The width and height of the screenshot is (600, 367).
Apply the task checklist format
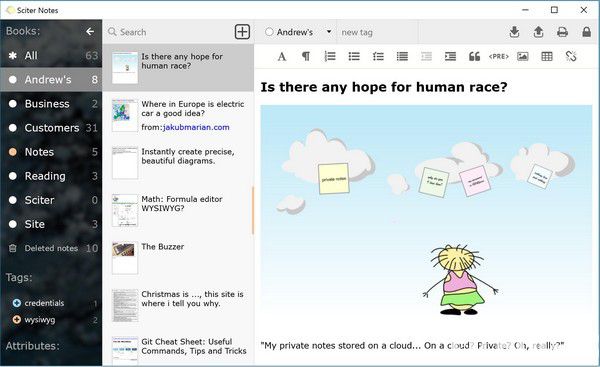[378, 57]
